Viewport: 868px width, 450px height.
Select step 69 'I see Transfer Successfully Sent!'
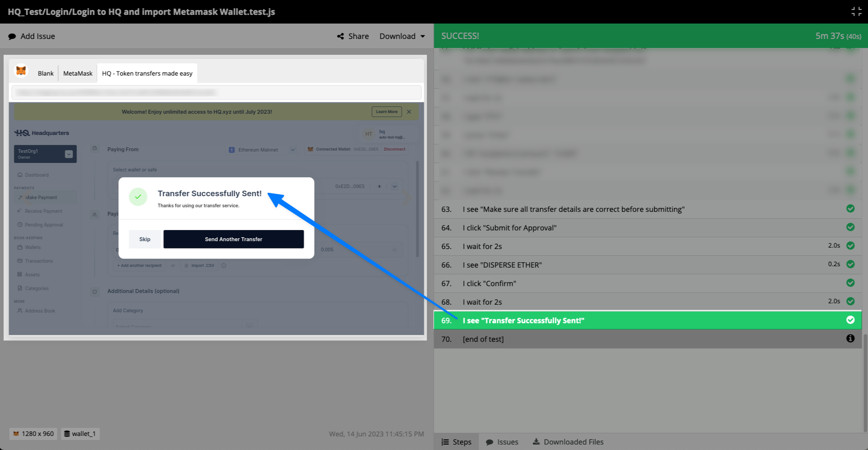[x=647, y=321]
